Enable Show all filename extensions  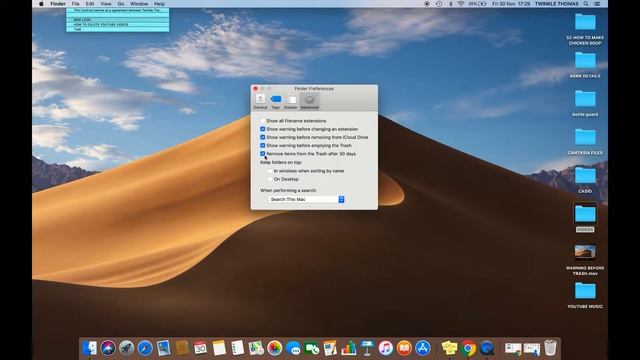(262, 121)
